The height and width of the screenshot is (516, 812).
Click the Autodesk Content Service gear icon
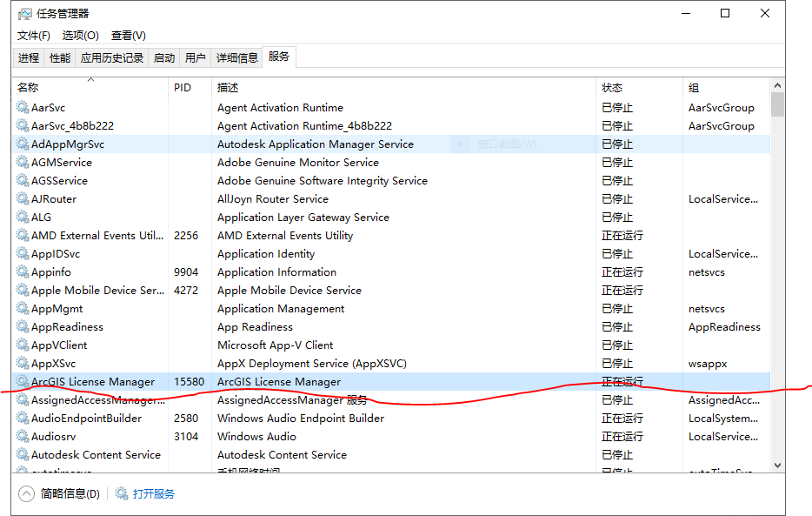[22, 454]
